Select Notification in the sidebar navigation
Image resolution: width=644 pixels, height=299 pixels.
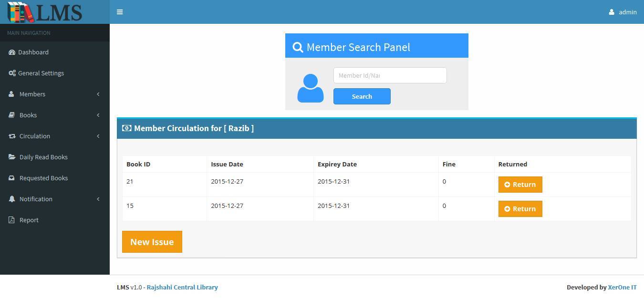coord(36,199)
